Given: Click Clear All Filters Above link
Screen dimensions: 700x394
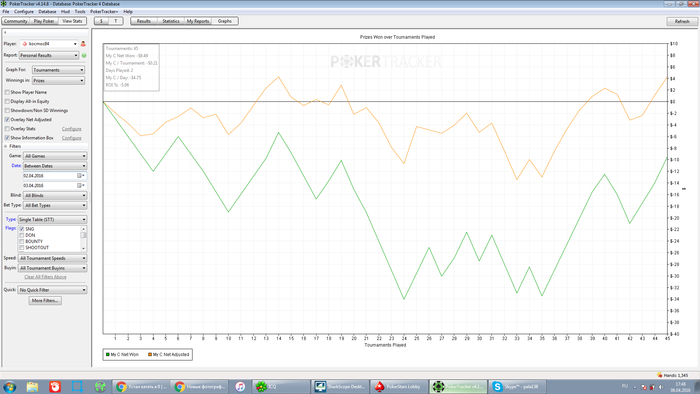Looking at the screenshot, I should point(45,277).
